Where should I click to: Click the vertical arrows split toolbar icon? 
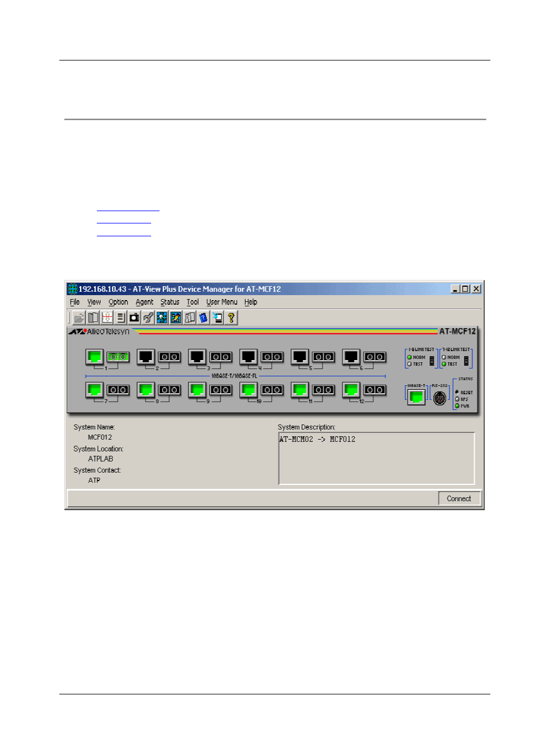pos(106,318)
